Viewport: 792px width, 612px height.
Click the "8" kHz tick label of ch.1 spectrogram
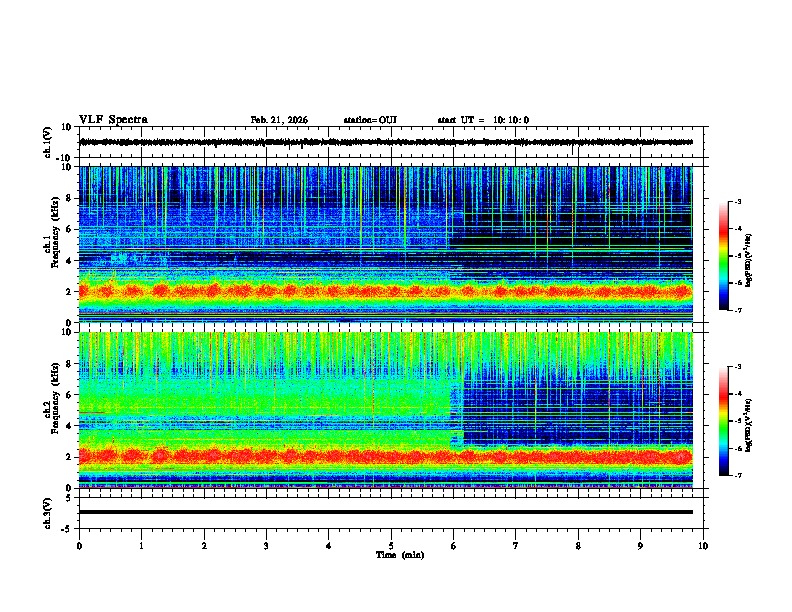click(70, 198)
